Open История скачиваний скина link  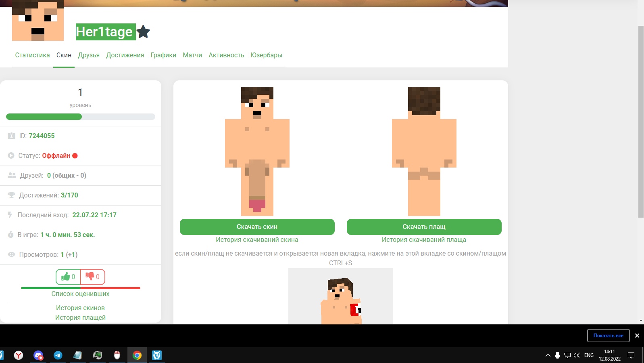tap(257, 239)
